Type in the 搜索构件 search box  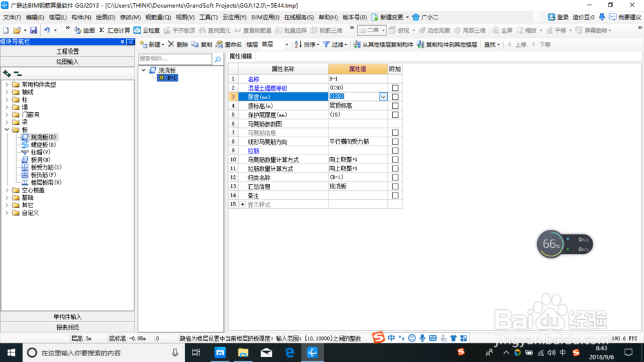(x=175, y=59)
